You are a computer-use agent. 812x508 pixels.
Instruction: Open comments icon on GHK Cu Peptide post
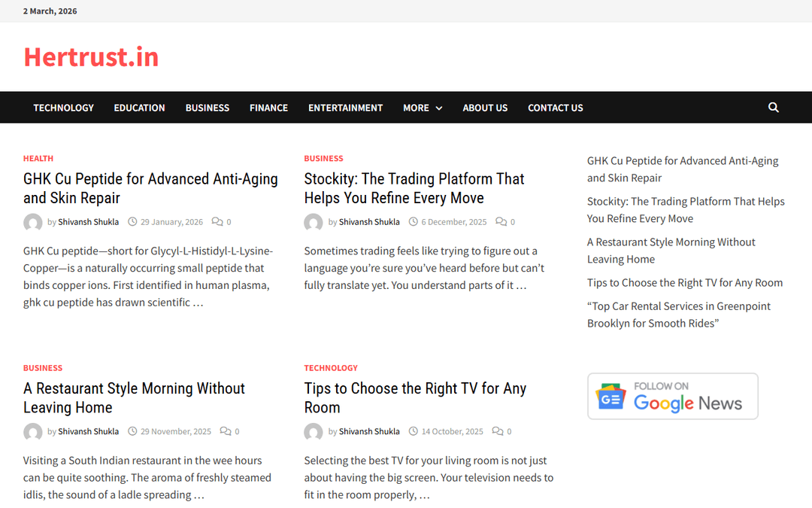point(217,222)
